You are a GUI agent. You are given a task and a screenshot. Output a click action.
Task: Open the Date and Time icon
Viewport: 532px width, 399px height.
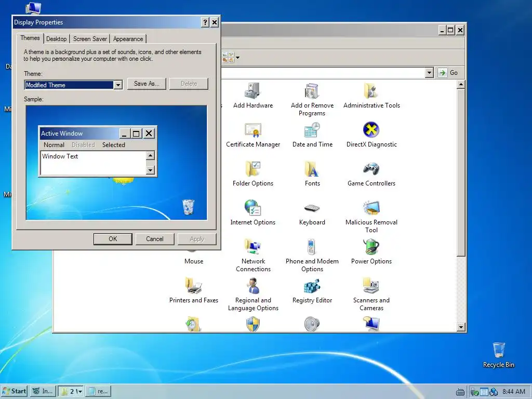point(312,130)
